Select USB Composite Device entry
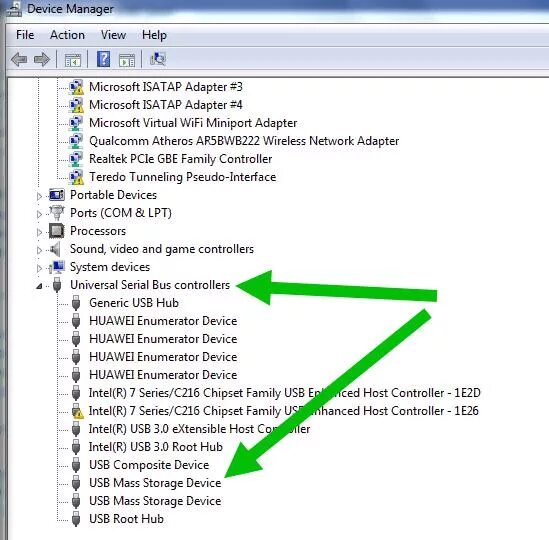Viewport: 549px width, 540px height. point(149,465)
